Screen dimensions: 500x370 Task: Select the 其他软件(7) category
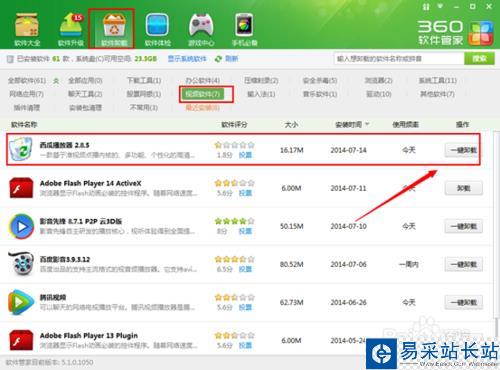(x=438, y=94)
